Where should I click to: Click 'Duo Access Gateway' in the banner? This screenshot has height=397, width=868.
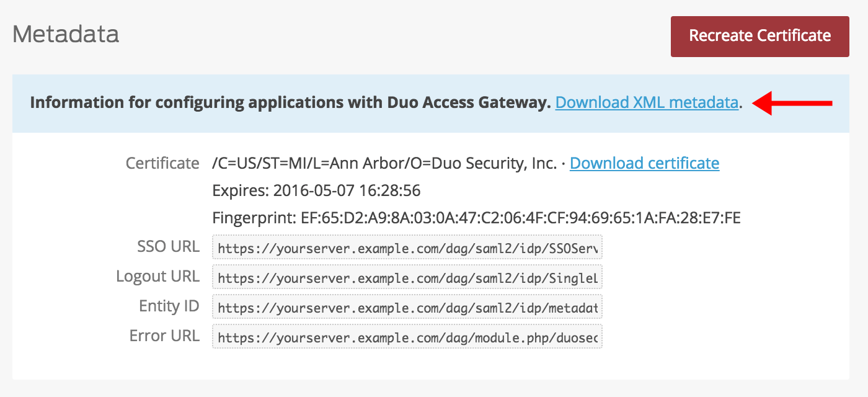(484, 103)
